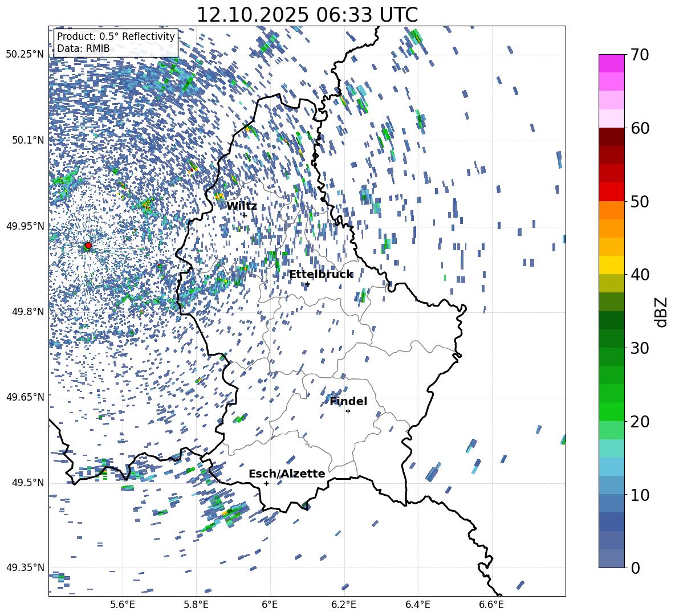Screen dimensions: 675x616
Task: Click the 6.6°E longitude label
Action: (x=491, y=605)
